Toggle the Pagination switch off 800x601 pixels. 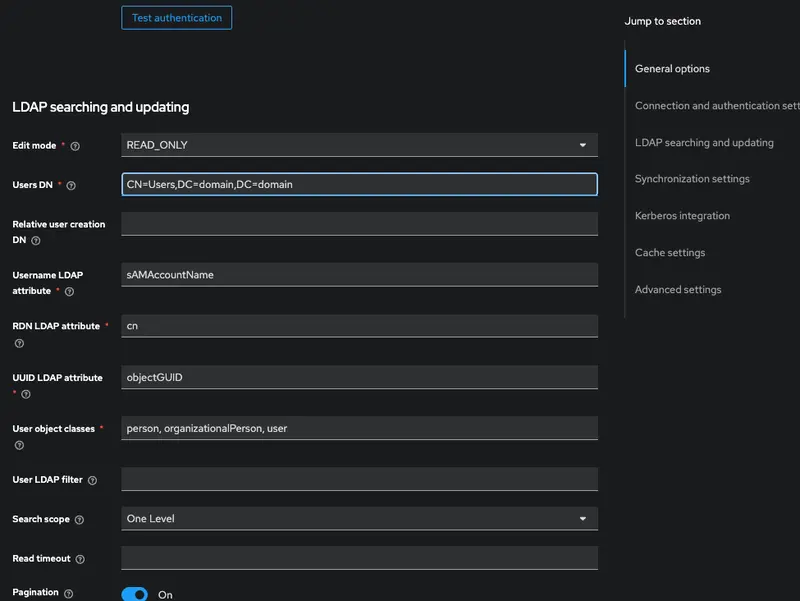pyautogui.click(x=135, y=594)
